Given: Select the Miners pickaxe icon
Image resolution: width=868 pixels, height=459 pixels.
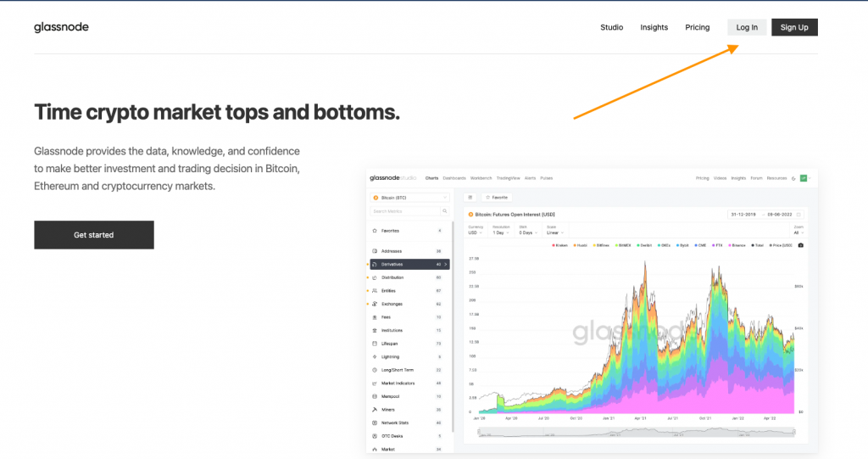Looking at the screenshot, I should tap(375, 410).
